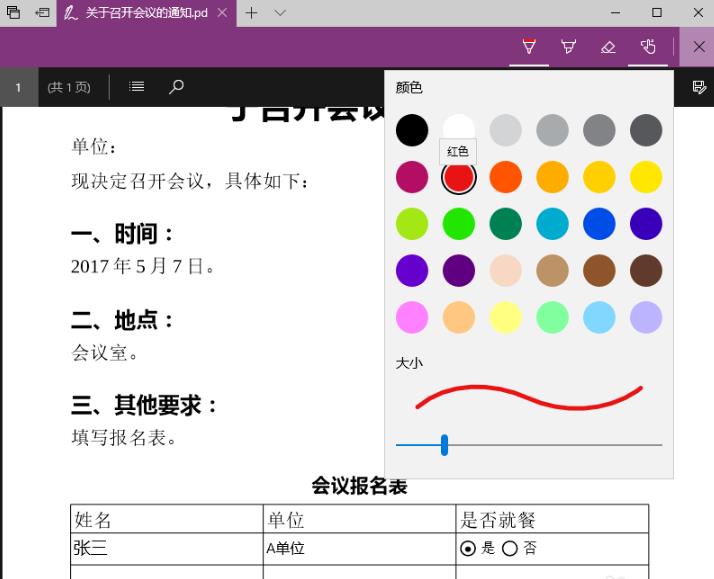
Task: Click the save icon at right edge
Action: (x=699, y=87)
